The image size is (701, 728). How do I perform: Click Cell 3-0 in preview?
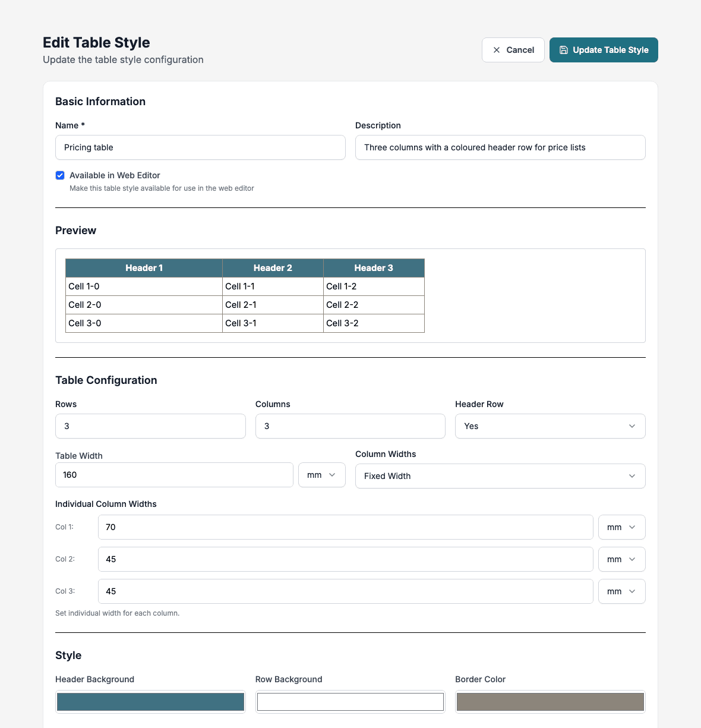[144, 323]
